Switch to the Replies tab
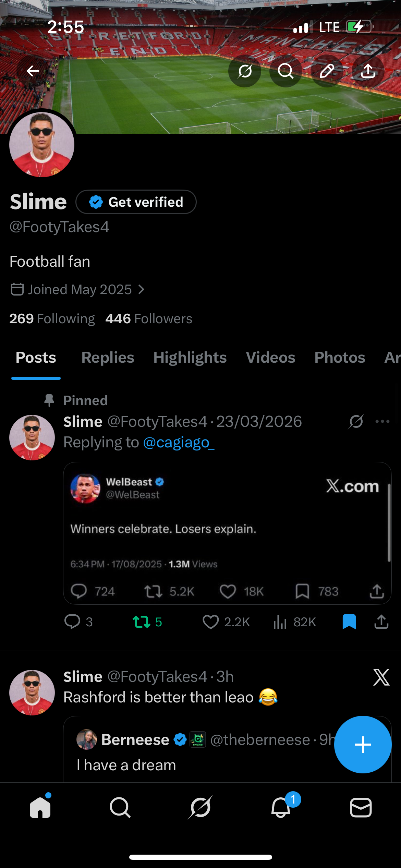 pos(108,358)
